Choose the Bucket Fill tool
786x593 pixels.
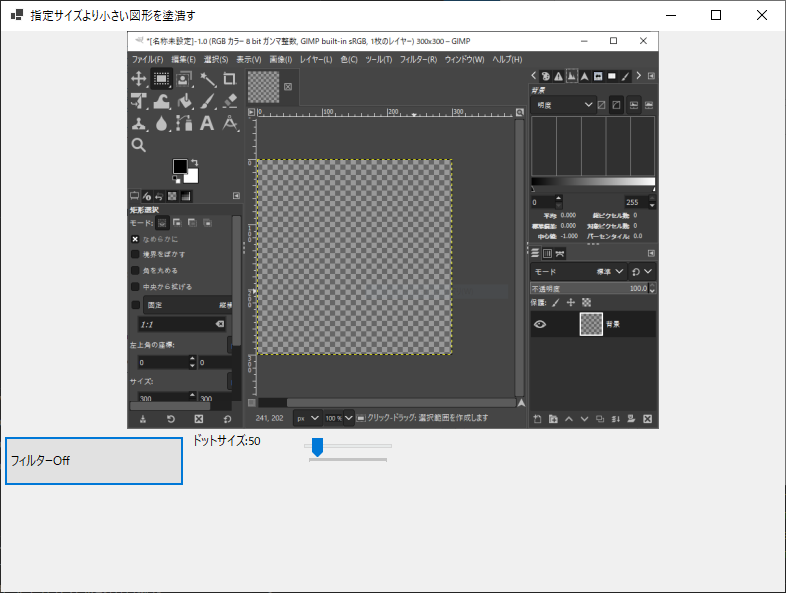coord(184,101)
